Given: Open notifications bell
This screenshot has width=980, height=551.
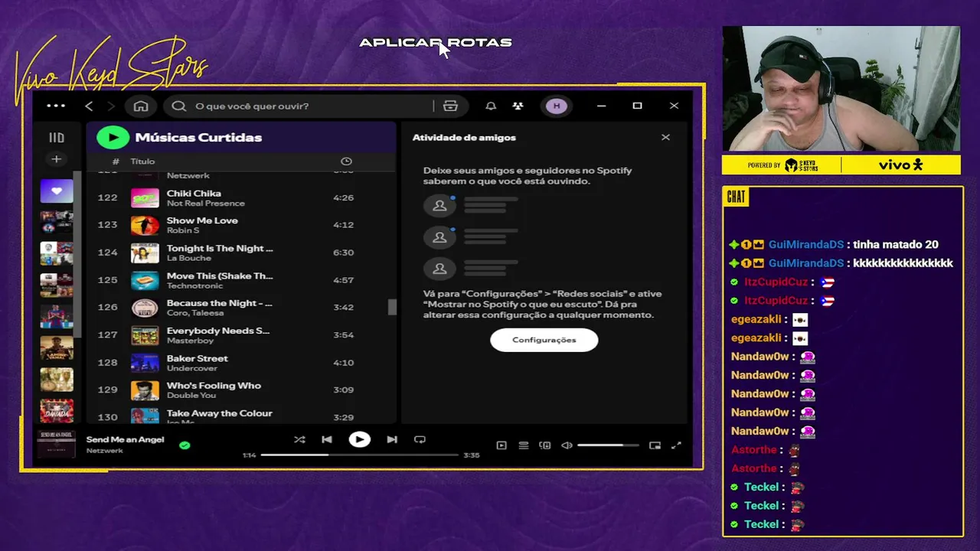Looking at the screenshot, I should point(491,106).
